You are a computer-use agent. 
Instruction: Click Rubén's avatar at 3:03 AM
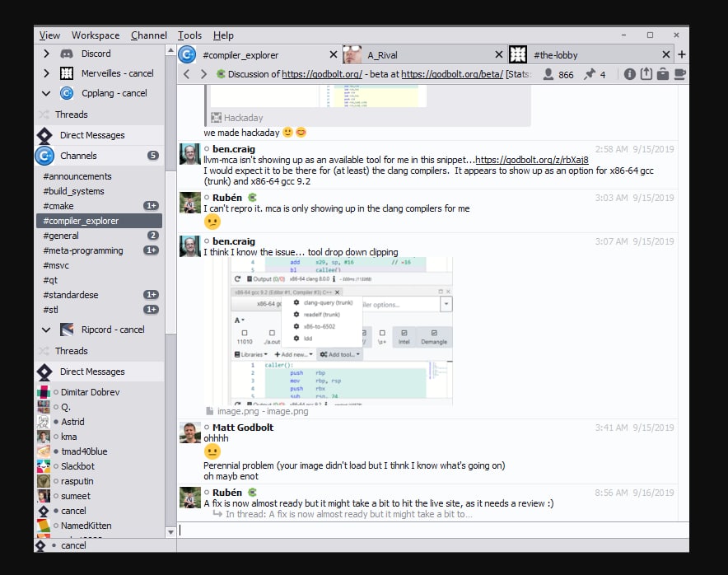click(x=190, y=203)
